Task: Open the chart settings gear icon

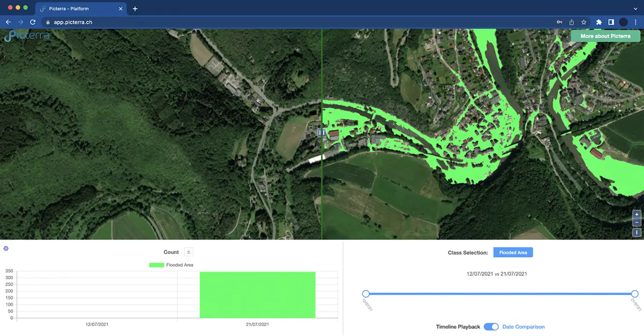Action: click(x=6, y=249)
